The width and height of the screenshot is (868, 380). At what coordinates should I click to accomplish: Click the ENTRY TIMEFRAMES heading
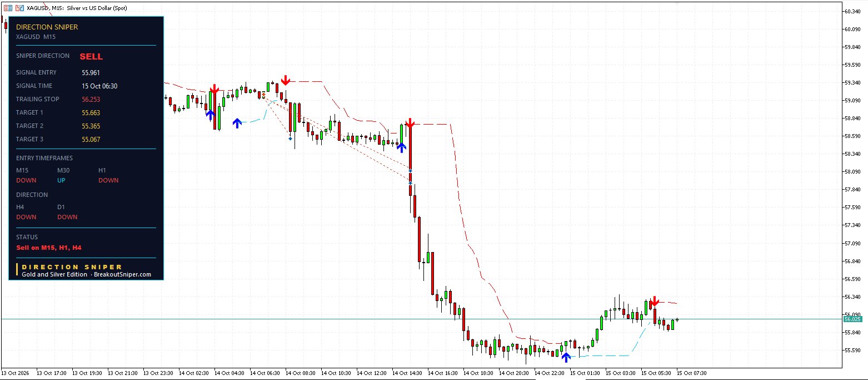[44, 158]
